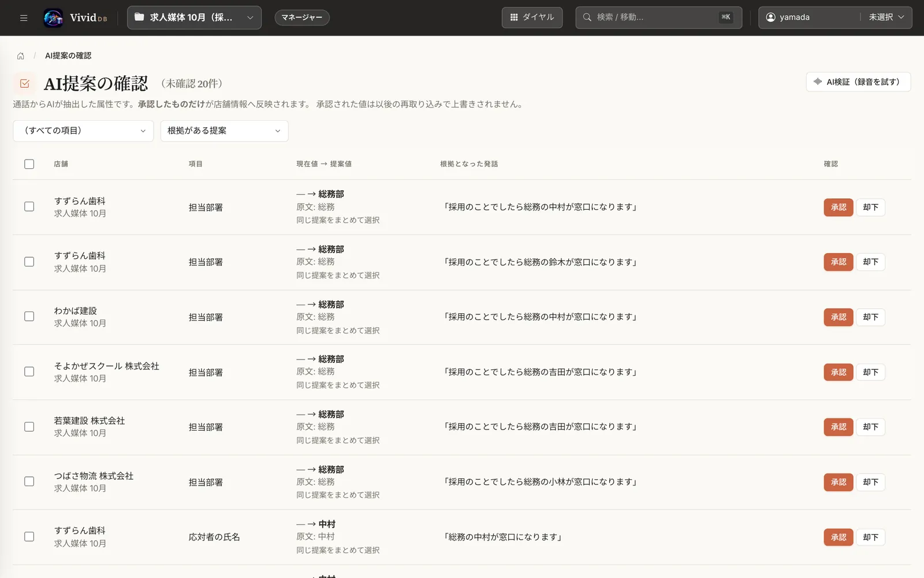924x578 pixels.
Task: Approve 若葉建設 株式会社 proposal with 承認
Action: [839, 427]
